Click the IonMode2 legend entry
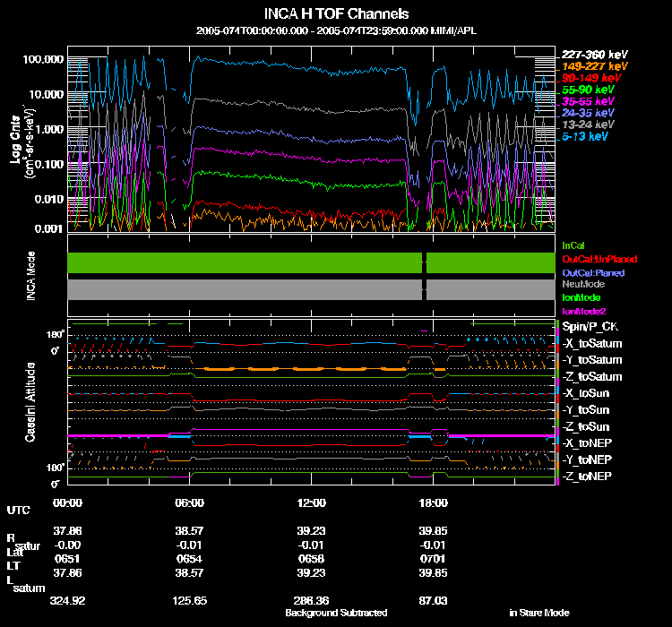Viewport: 672px width, 627px height. [584, 311]
